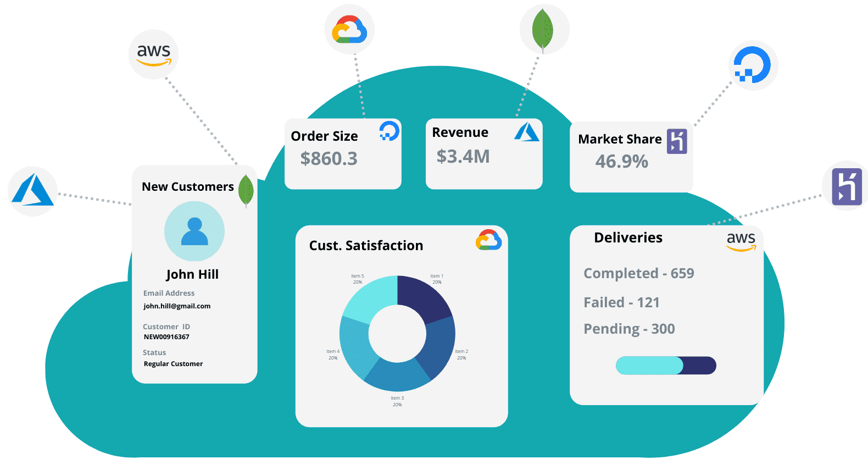Click the Item 2 20% chart label
Screen dimensions: 868x470
461,355
